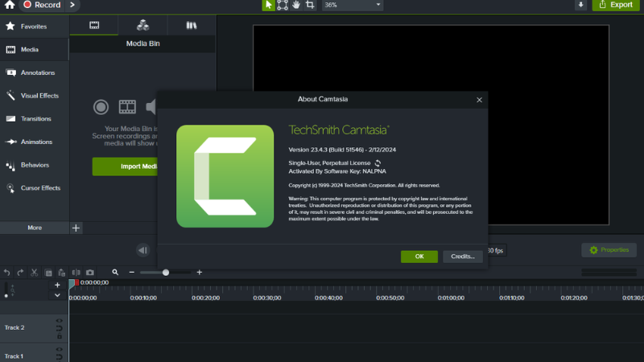Image resolution: width=644 pixels, height=362 pixels.
Task: Open the Credits... button
Action: tap(463, 257)
